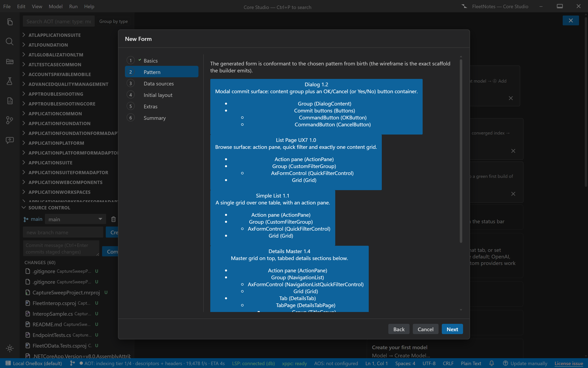
Task: Open the Edit menu
Action: (x=21, y=6)
